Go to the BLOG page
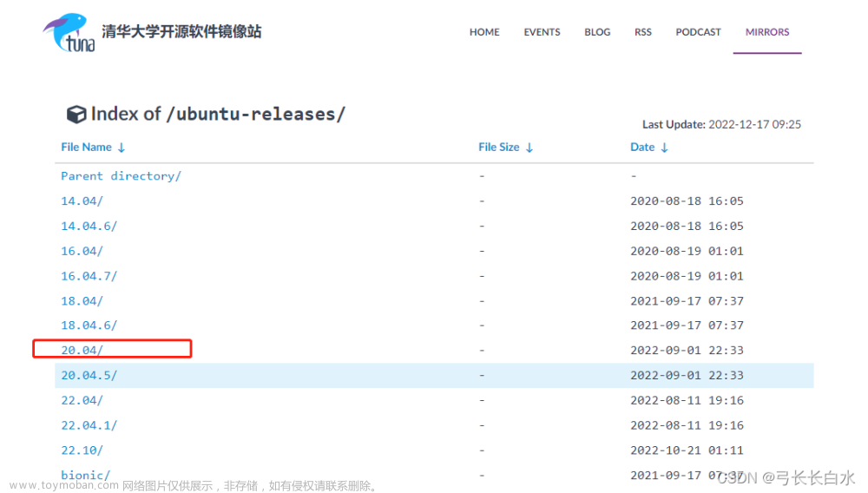 point(597,32)
